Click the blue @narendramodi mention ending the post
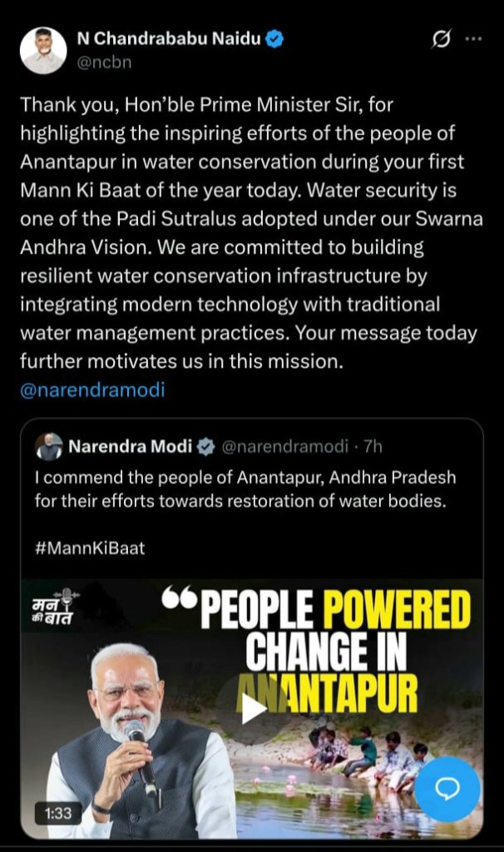Image resolution: width=504 pixels, height=852 pixels. coord(92,389)
